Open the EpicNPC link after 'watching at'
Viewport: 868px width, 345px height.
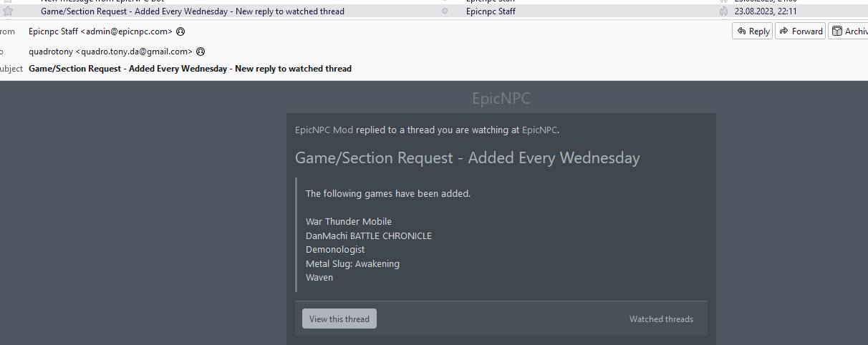[539, 130]
